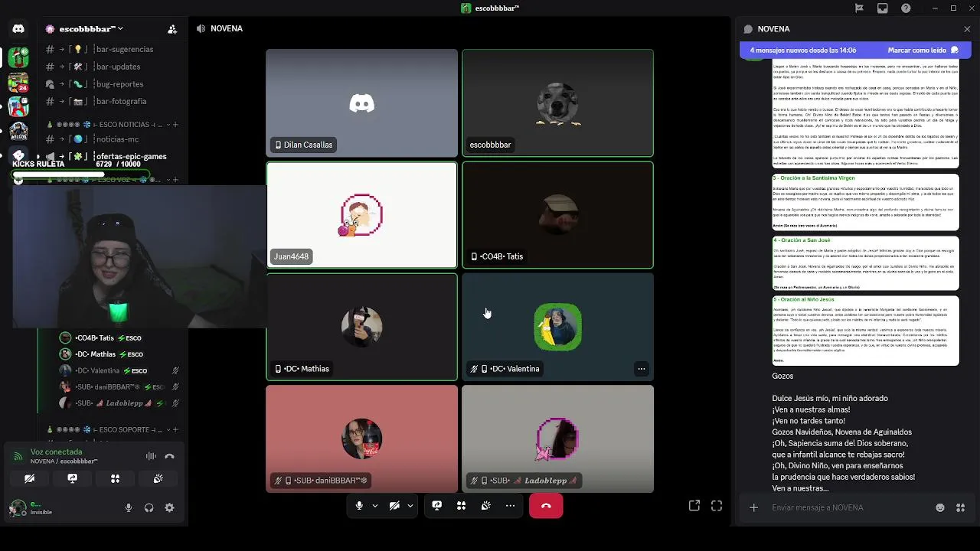Disconnect via sidebar hang-up icon

(170, 456)
